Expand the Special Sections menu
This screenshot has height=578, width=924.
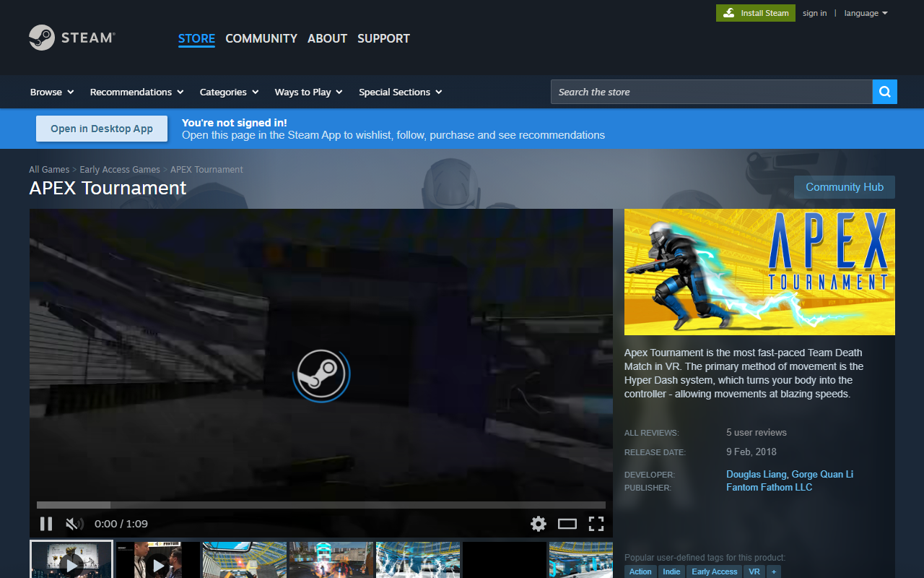tap(400, 92)
